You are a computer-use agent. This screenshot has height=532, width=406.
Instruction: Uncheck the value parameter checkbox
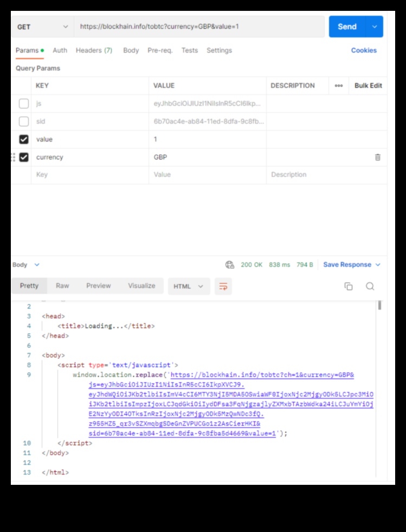pos(24,139)
